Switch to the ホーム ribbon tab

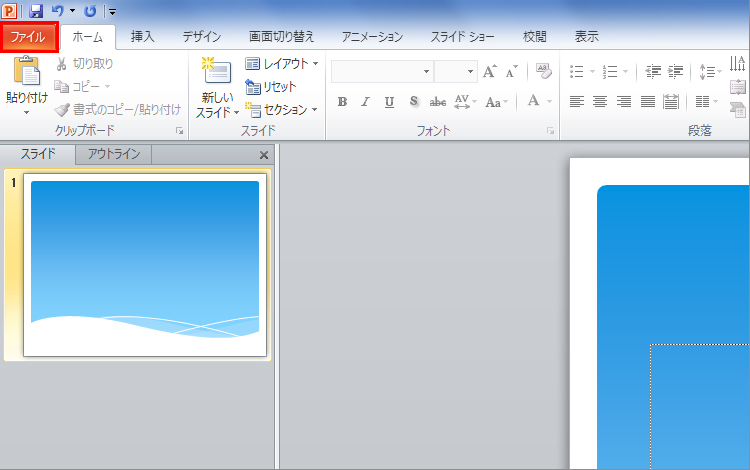88,37
